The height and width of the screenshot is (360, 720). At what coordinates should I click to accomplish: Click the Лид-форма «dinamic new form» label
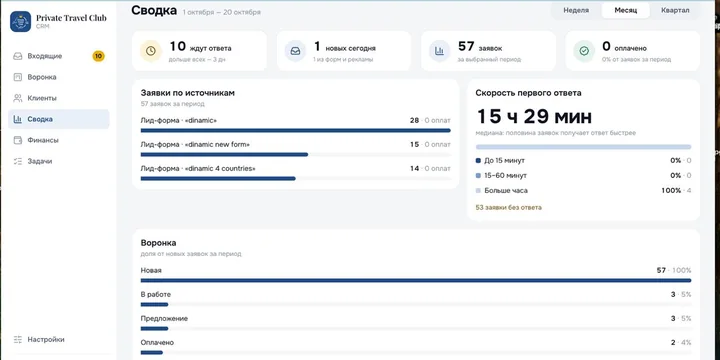[195, 144]
